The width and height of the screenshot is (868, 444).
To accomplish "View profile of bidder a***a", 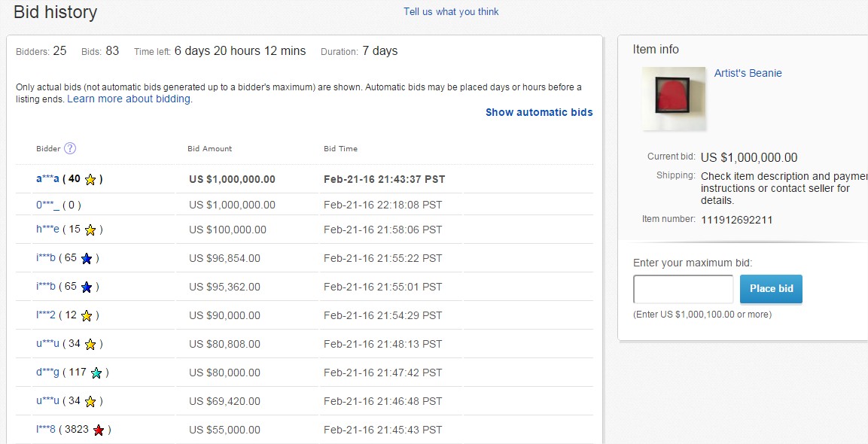I will (47, 179).
